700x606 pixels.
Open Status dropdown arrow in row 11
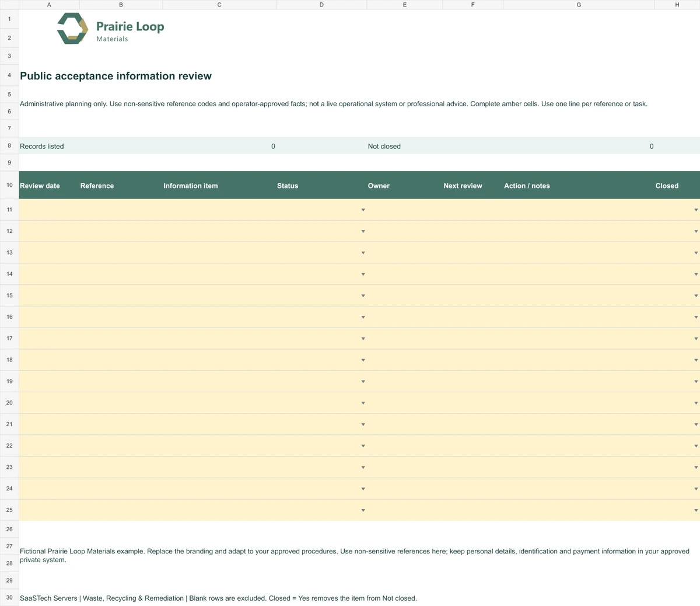click(x=363, y=210)
